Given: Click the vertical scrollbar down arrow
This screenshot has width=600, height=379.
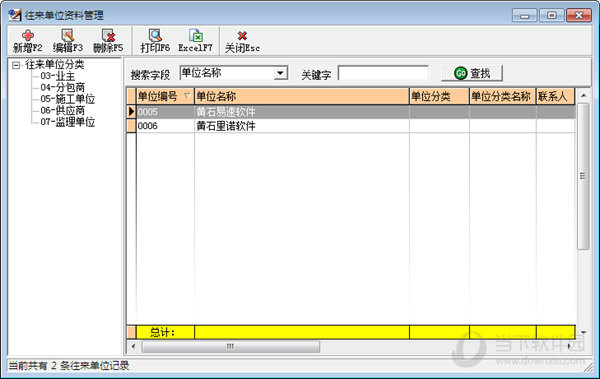Looking at the screenshot, I should click(583, 332).
